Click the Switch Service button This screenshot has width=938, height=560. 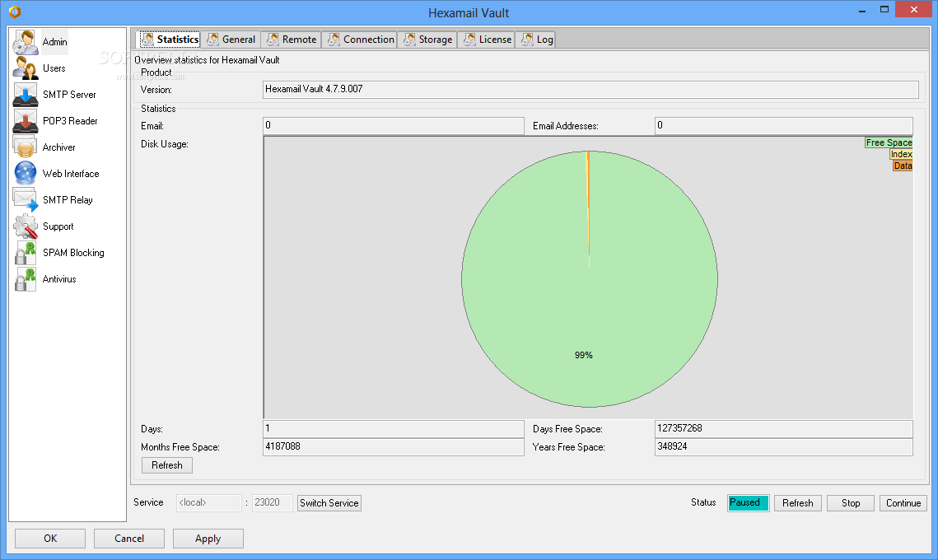(x=329, y=503)
